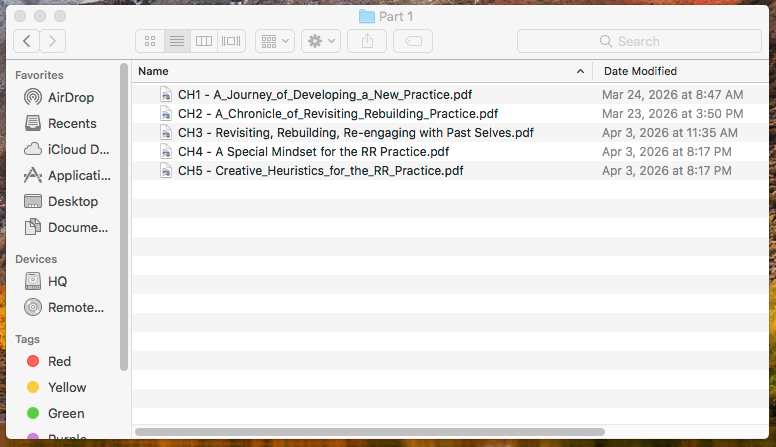Image resolution: width=776 pixels, height=447 pixels.
Task: Open the Action gear dropdown menu
Action: (x=322, y=41)
